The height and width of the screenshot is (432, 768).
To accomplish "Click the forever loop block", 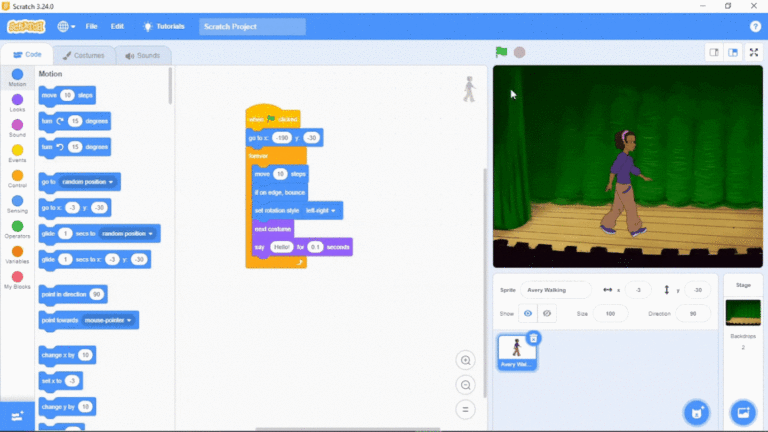I will tap(276, 156).
